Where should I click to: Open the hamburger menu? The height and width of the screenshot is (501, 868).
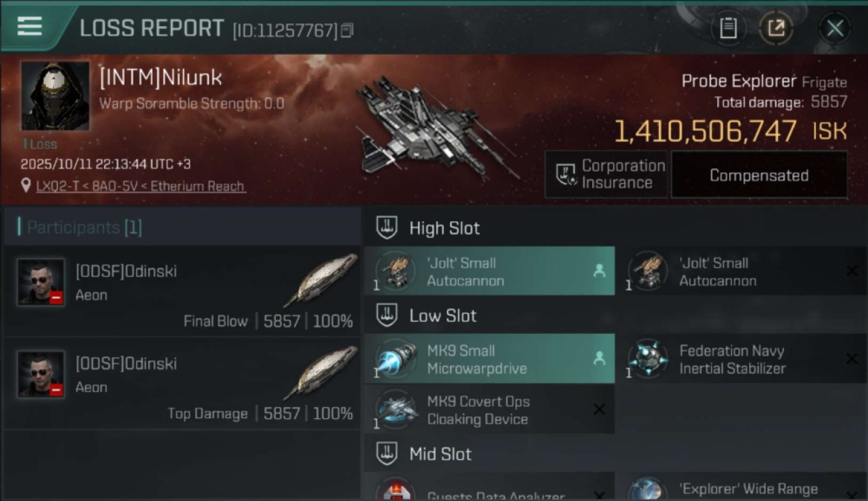(x=29, y=27)
